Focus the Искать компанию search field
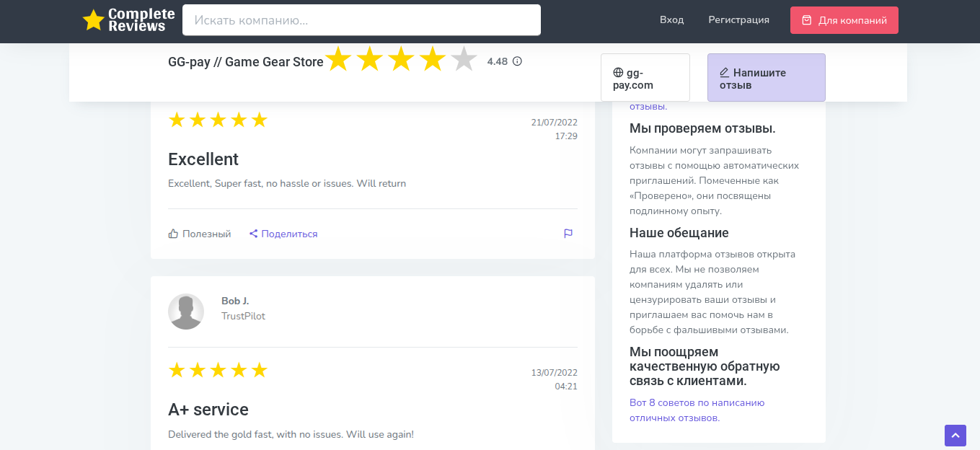The width and height of the screenshot is (980, 450). 361,20
